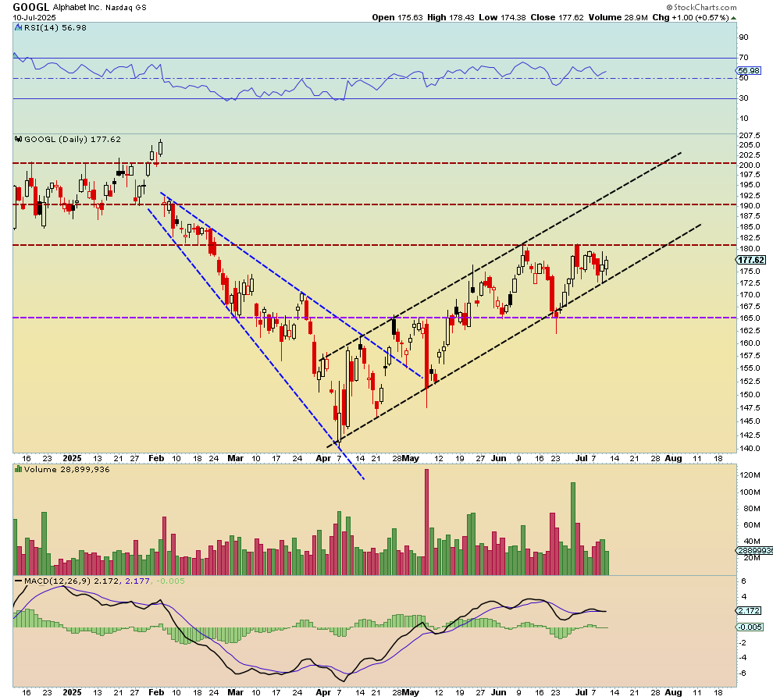Click the 56.98 RSI tag on the right axis
773x700 pixels.
coord(750,71)
